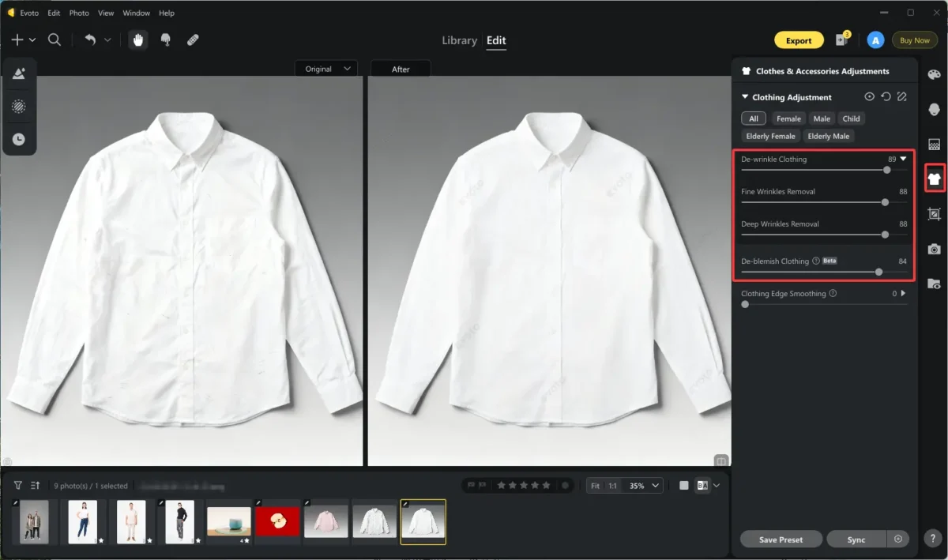Open the History clock panel
Screen dimensions: 948x560
[19, 139]
